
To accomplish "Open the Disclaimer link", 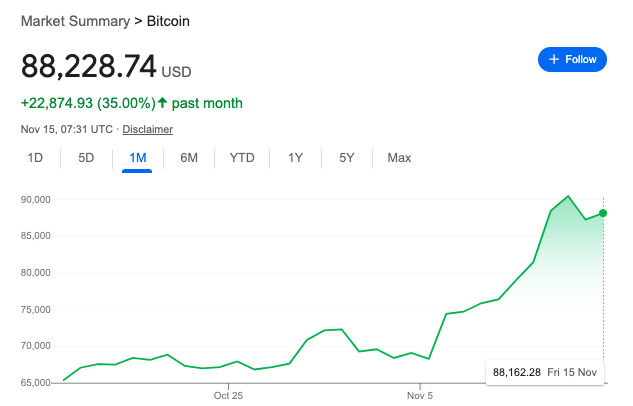I will (148, 129).
